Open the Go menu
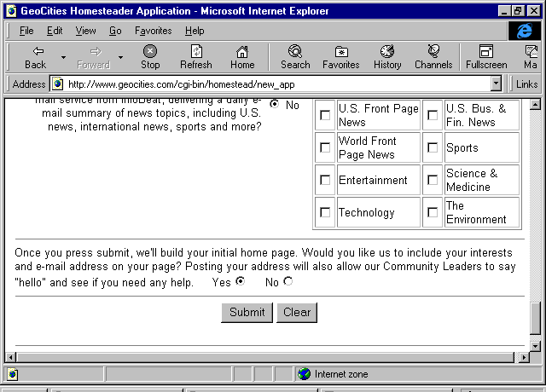 point(115,31)
